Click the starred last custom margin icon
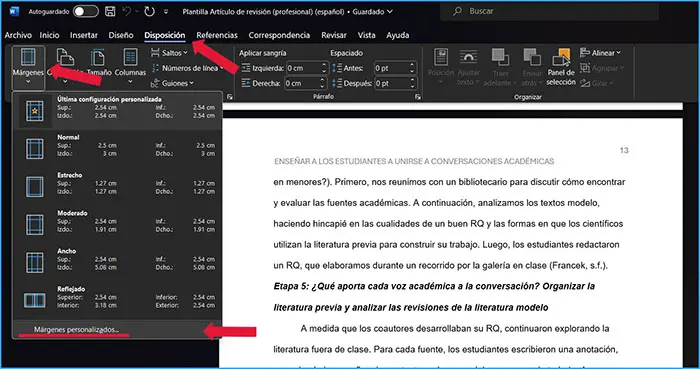This screenshot has width=700, height=369. click(34, 112)
